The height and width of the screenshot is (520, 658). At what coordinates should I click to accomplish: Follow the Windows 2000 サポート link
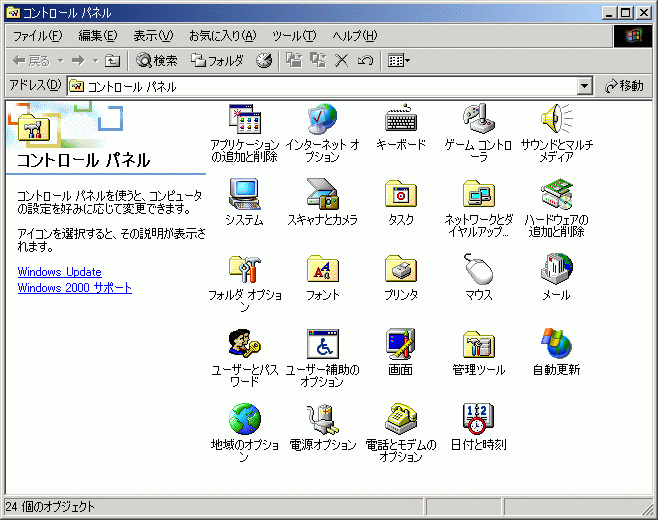pos(75,288)
